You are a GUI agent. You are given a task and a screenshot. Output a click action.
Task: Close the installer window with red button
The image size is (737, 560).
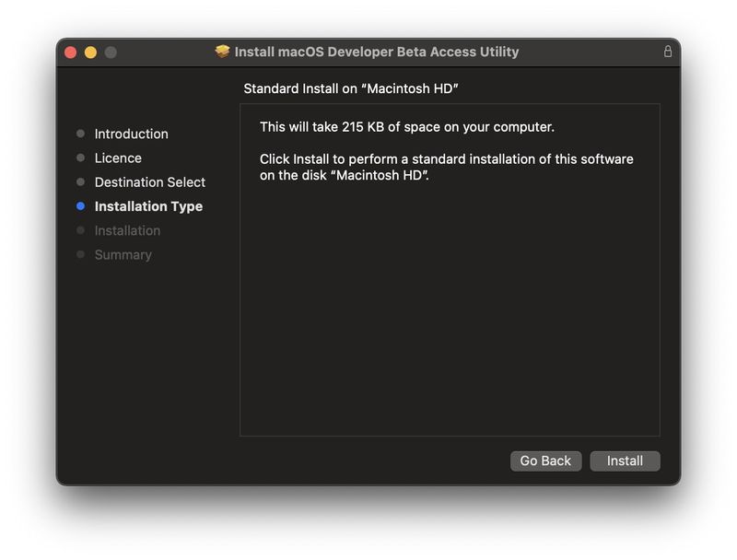[71, 52]
